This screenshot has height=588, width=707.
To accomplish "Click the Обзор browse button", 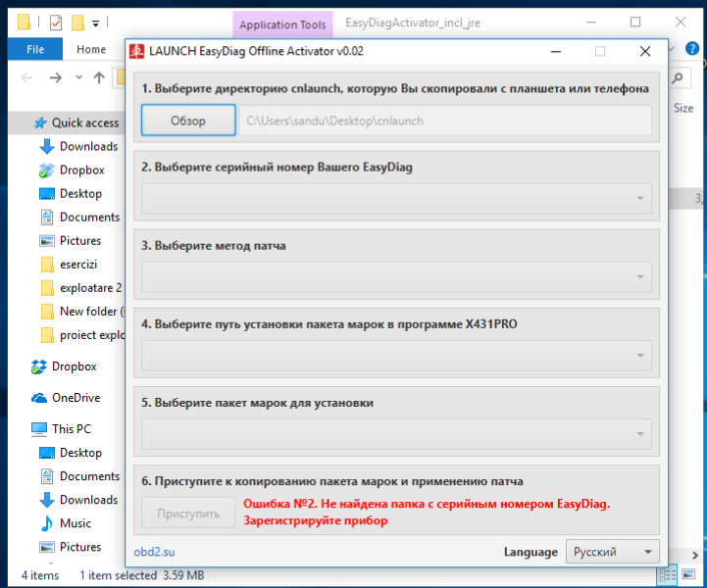I will [x=188, y=121].
